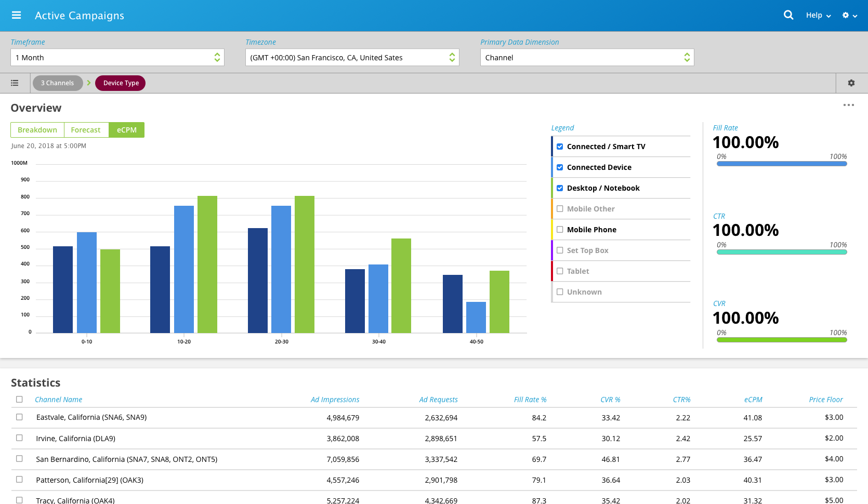Screen dimensions: 868x504
Task: Switch to the Forecast tab
Action: [86, 130]
